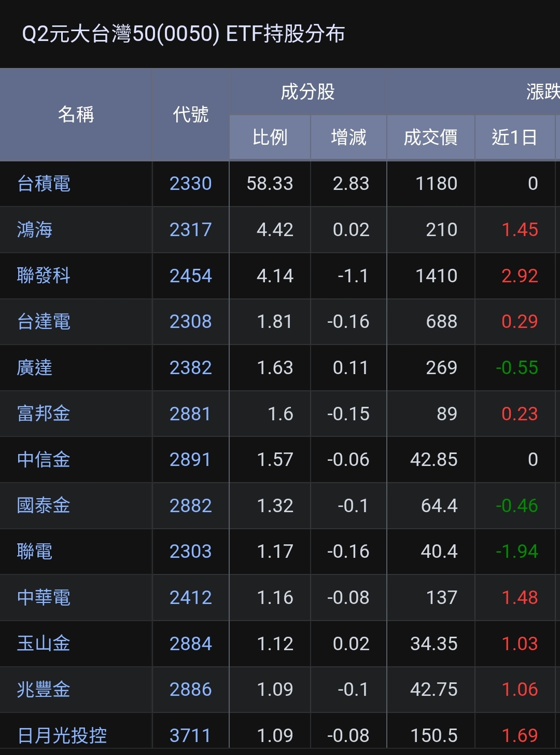Click the page title Q2元大台灣50(0050) ETF持股分布
560x755 pixels.
pos(183,34)
